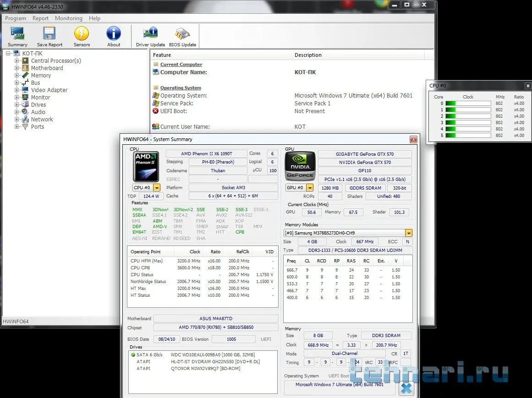Open the Summary toolbar icon
The image size is (532, 398).
pos(17,34)
